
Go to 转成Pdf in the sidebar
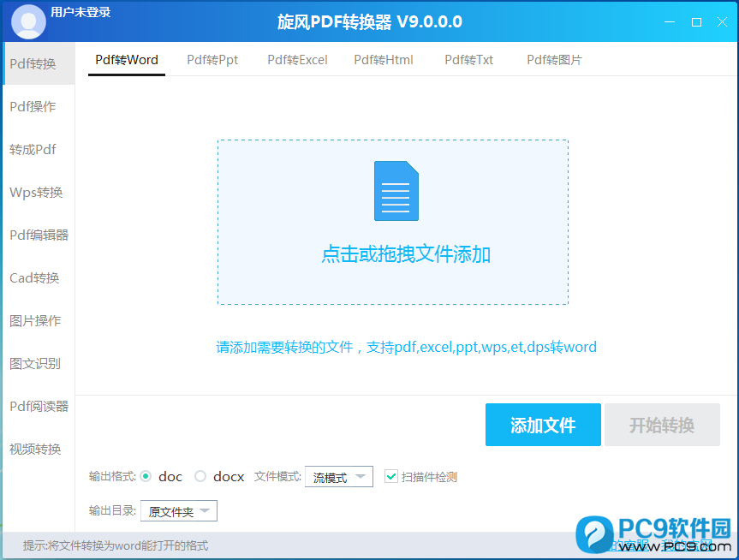39,150
